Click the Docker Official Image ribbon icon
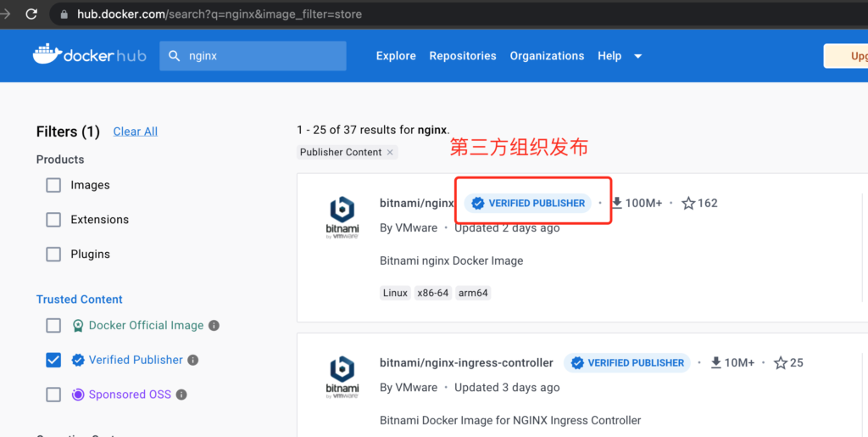Viewport: 868px width, 437px height. pyautogui.click(x=78, y=326)
